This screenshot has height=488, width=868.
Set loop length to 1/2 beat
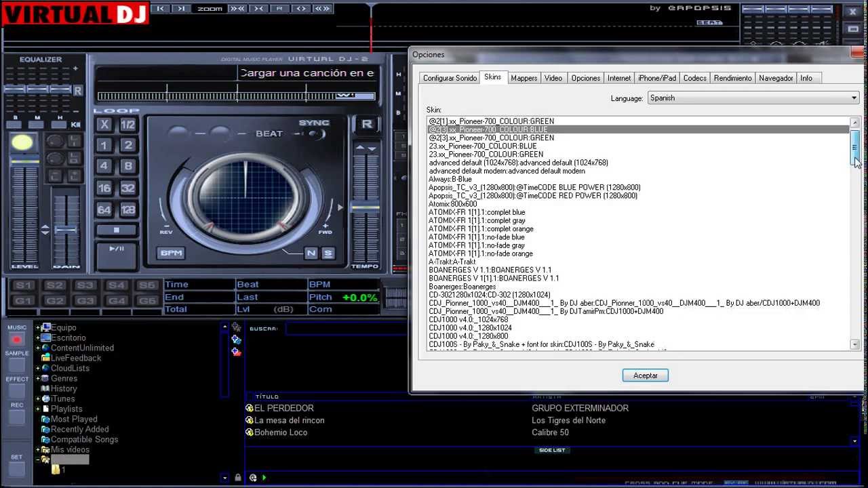point(127,125)
